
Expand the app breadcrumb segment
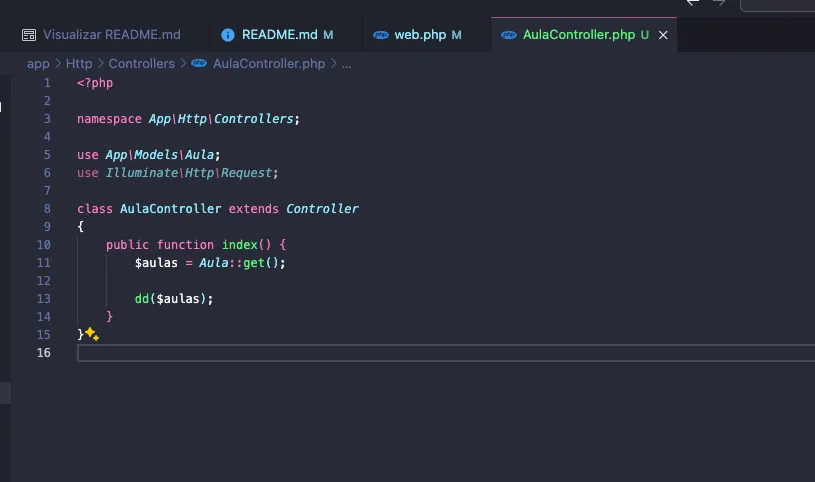click(x=38, y=64)
